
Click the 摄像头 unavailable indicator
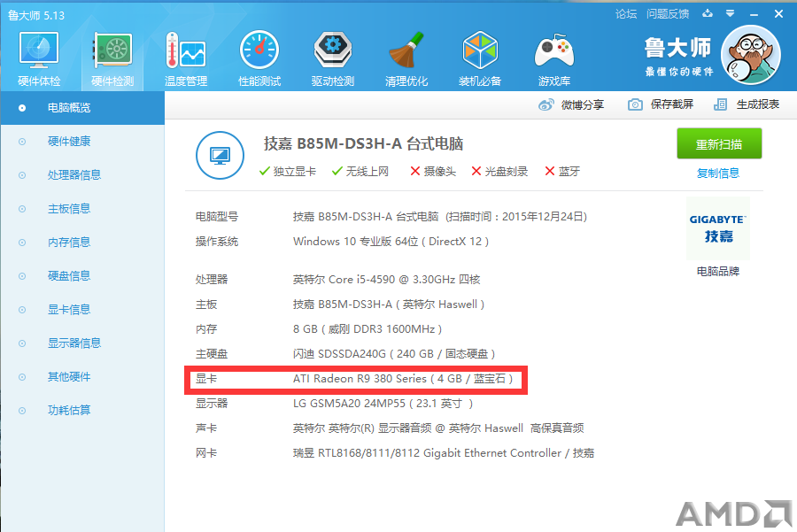coord(432,171)
